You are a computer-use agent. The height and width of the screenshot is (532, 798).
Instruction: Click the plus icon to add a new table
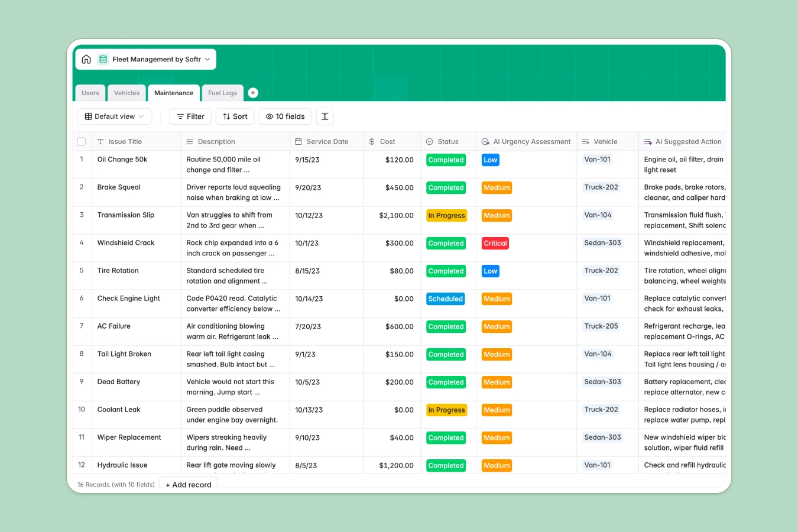tap(253, 92)
